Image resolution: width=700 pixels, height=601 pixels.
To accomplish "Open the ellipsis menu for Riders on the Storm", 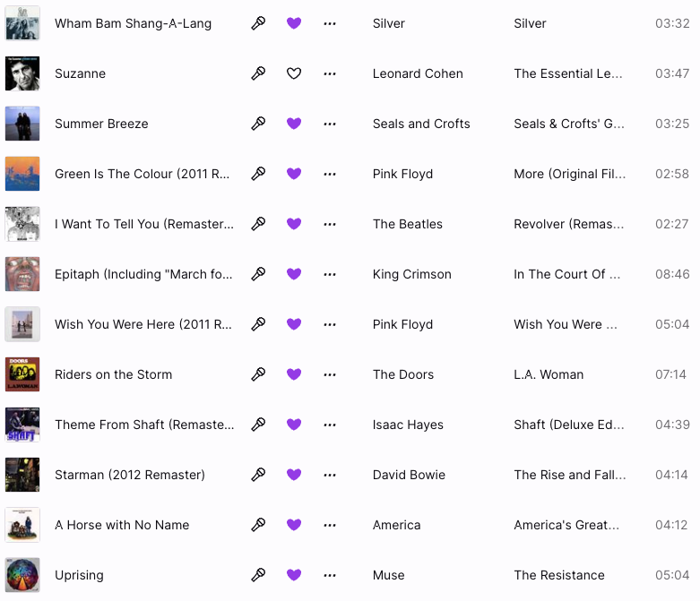I will tap(330, 374).
